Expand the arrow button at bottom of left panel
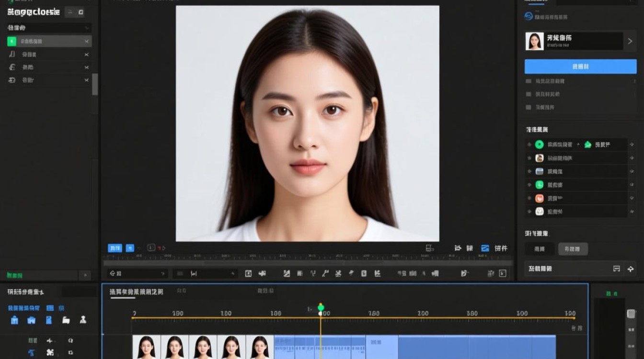Screen dimensions: 644x359 click(x=85, y=276)
